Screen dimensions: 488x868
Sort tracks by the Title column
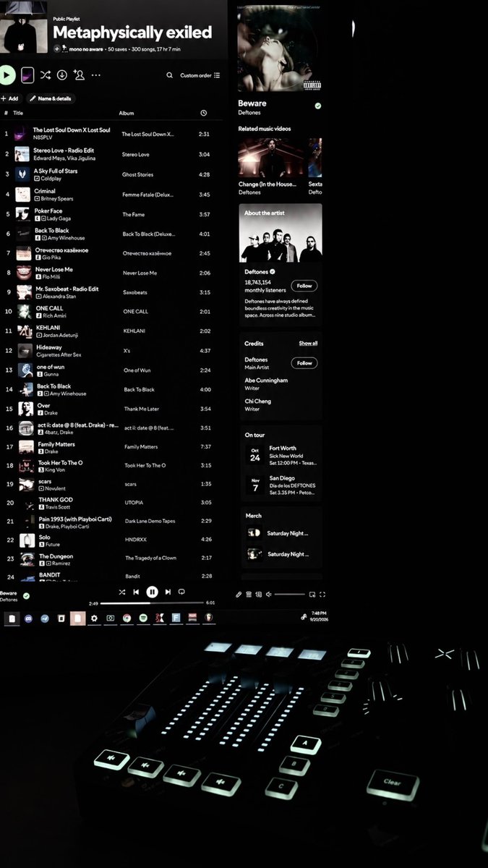(18, 114)
